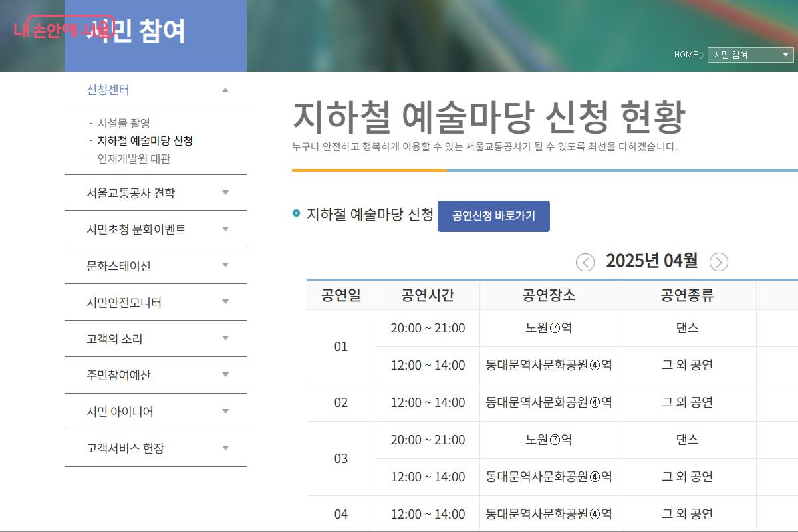Select 지하철 예술마당 신청 submenu item

[145, 141]
